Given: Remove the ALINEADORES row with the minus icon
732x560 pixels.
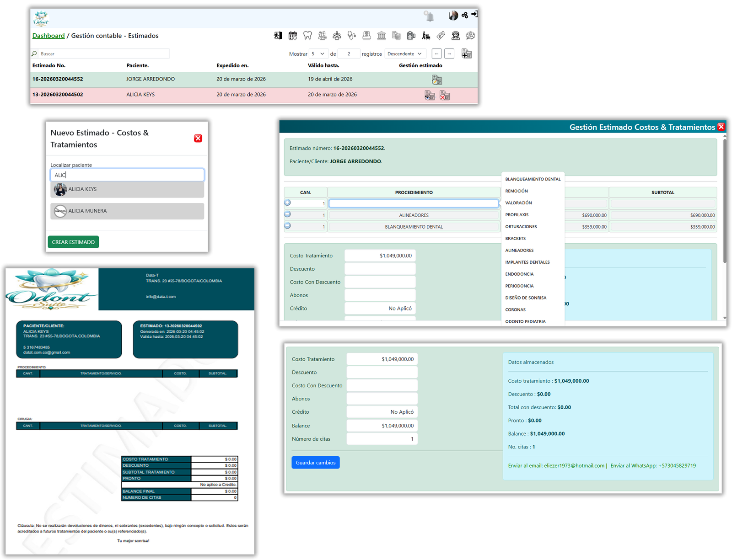Looking at the screenshot, I should click(287, 214).
